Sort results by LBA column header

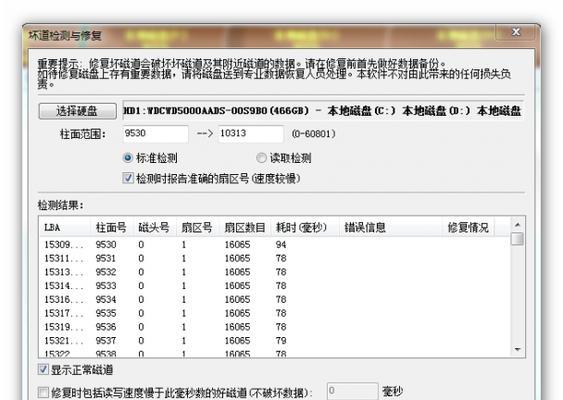click(64, 227)
